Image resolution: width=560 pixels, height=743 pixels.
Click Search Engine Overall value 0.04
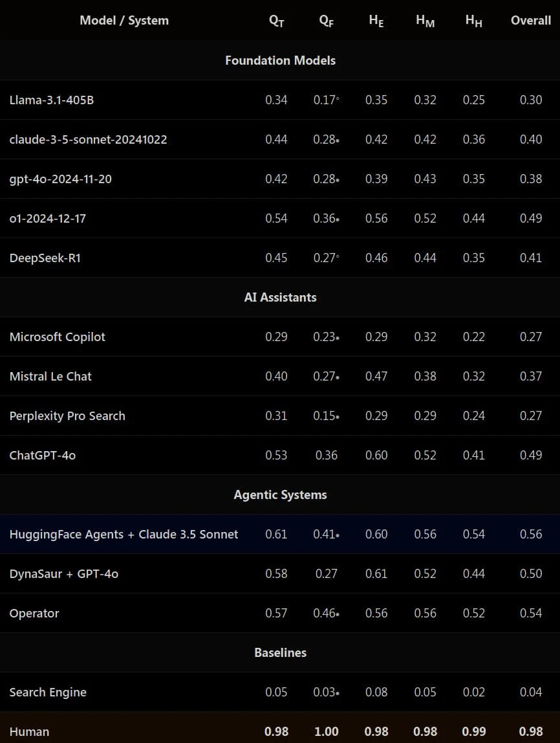[531, 693]
